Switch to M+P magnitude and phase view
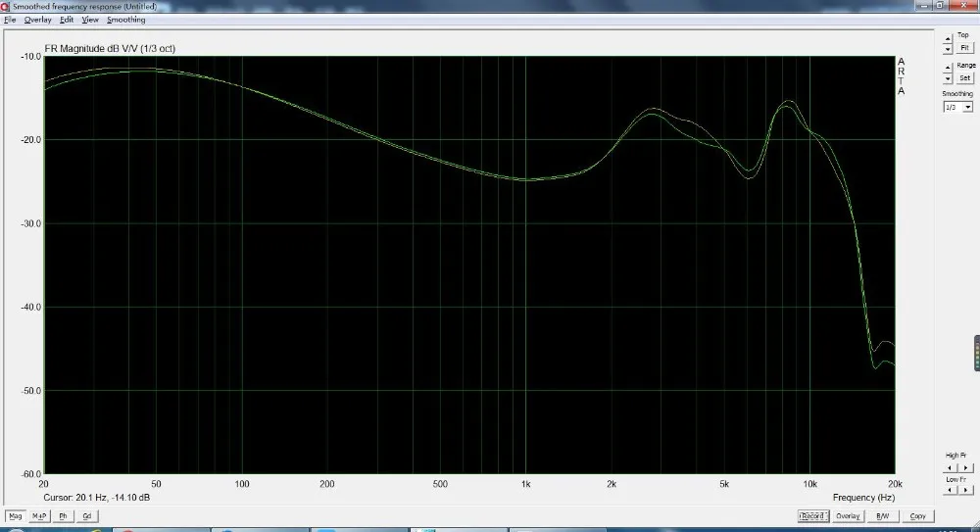The image size is (980, 532). pos(39,516)
